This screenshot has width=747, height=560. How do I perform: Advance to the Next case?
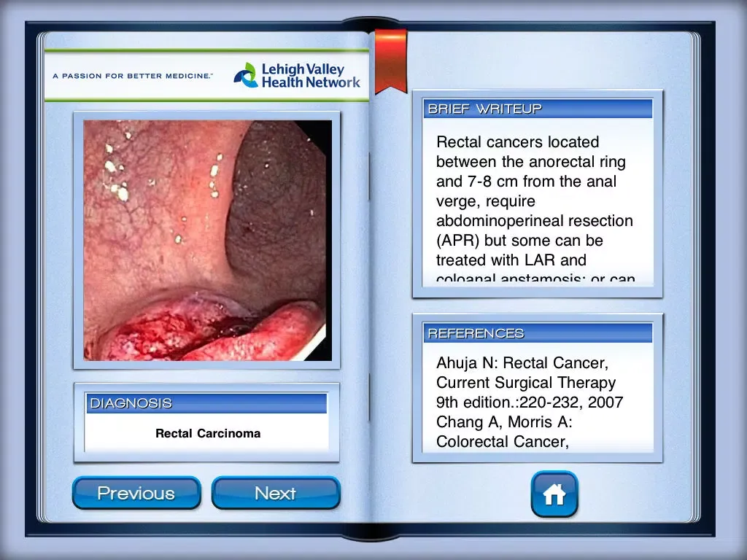[x=276, y=493]
